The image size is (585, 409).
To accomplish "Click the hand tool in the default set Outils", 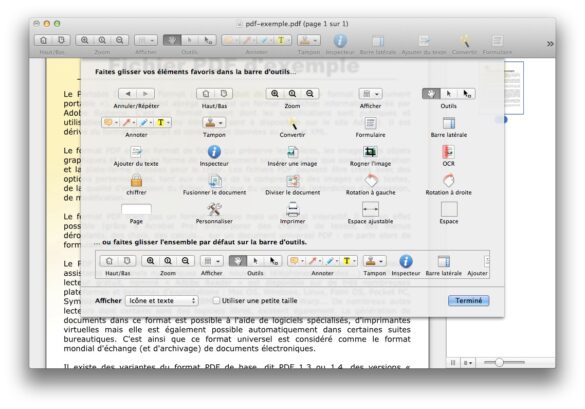I will (238, 261).
